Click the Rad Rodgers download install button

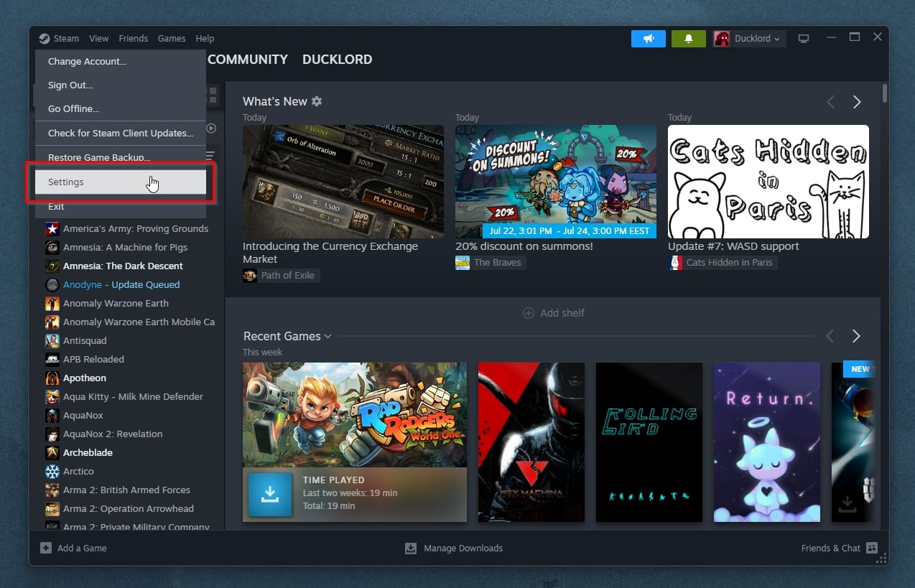pos(270,495)
